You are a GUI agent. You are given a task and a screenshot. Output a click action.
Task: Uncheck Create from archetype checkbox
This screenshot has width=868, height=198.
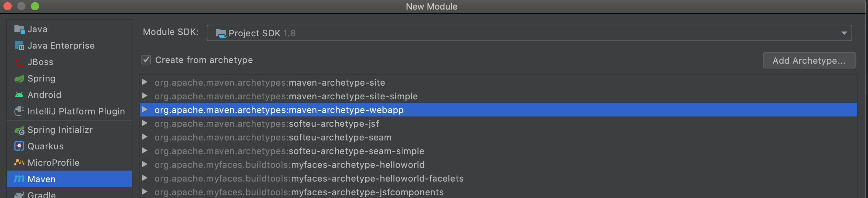tap(146, 60)
